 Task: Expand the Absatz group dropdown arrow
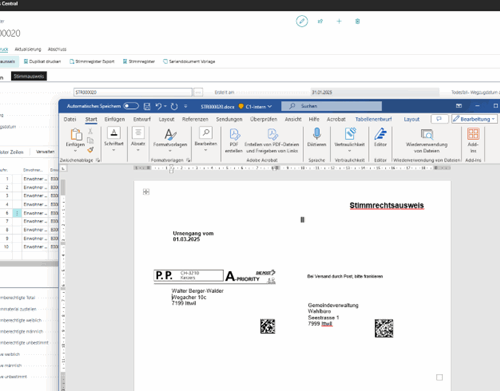(x=138, y=150)
